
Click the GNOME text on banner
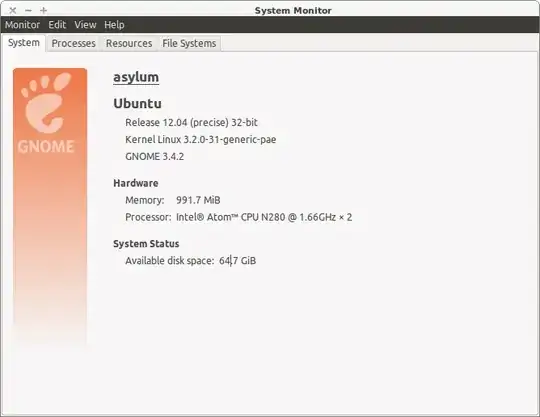coord(46,146)
